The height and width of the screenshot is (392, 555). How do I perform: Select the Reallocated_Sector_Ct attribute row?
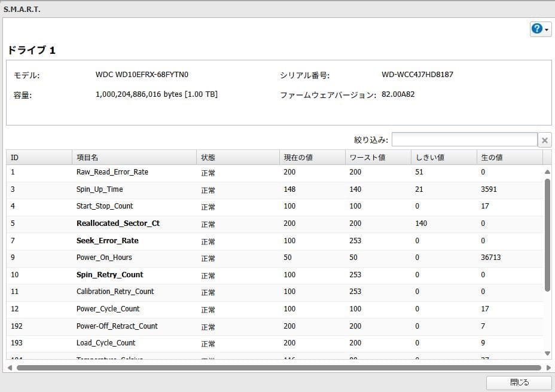click(x=239, y=223)
